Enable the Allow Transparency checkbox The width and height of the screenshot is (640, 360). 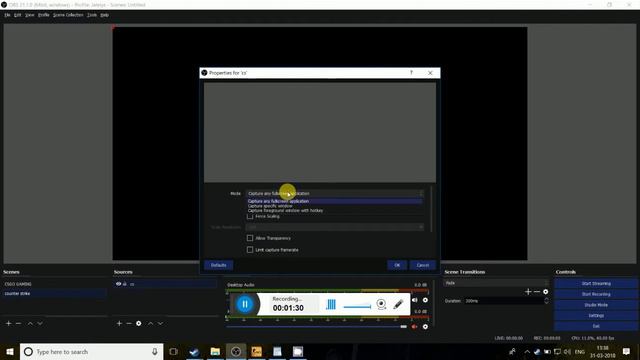[x=250, y=238]
